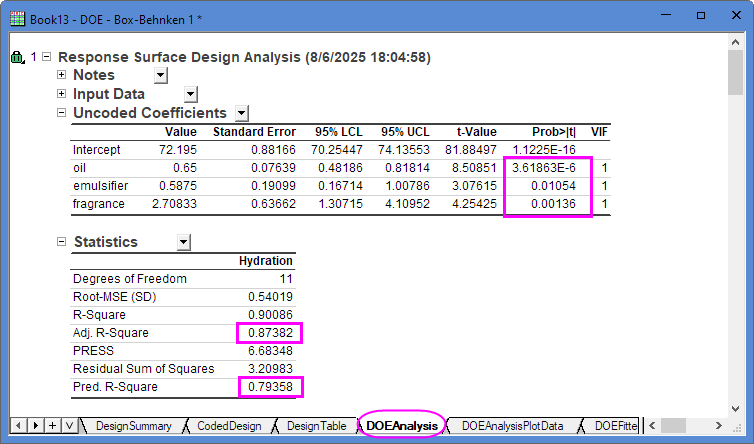Click the Intercept value 72.195

pyautogui.click(x=178, y=150)
